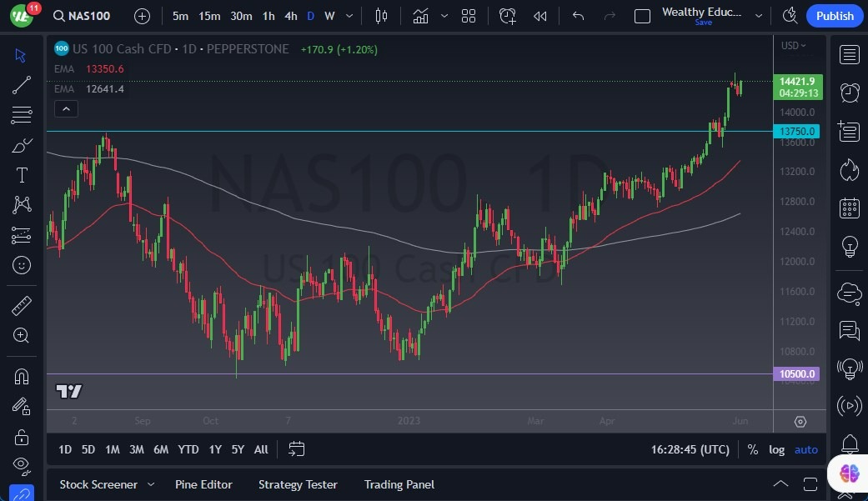
Task: Enable magnet mode
Action: click(22, 376)
